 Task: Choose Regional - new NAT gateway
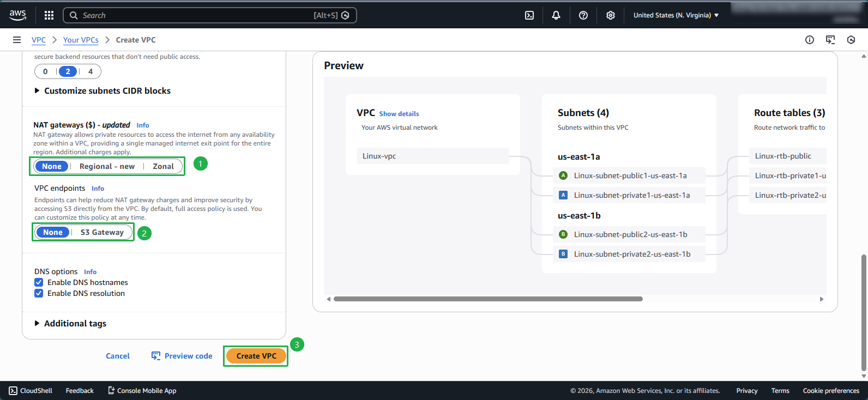[x=107, y=166]
